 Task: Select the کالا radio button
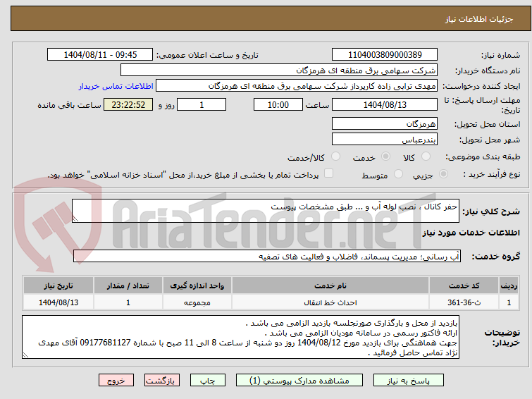(x=426, y=156)
